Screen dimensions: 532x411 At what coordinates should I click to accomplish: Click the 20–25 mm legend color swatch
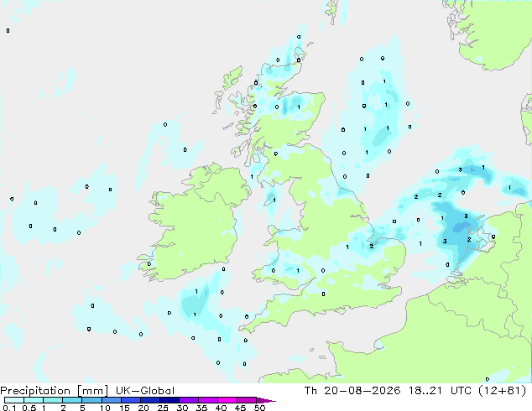[150, 400]
